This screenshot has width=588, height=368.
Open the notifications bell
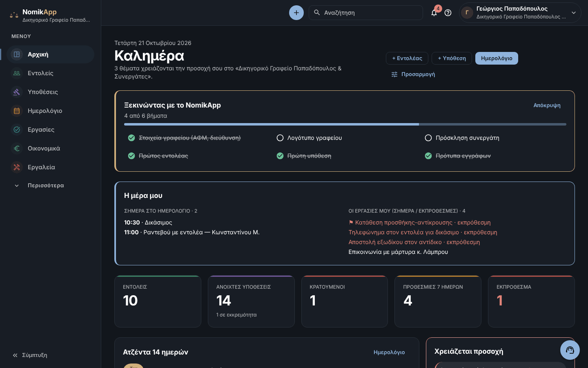point(434,13)
